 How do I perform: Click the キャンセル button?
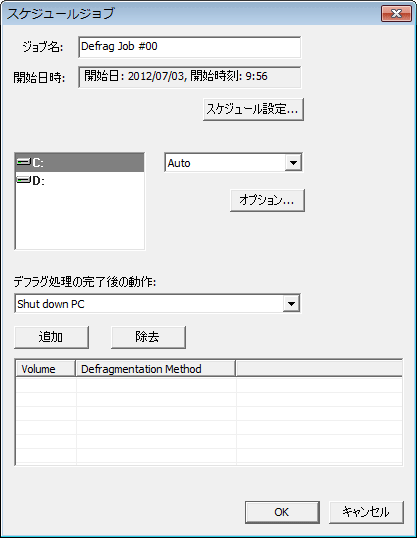point(366,512)
